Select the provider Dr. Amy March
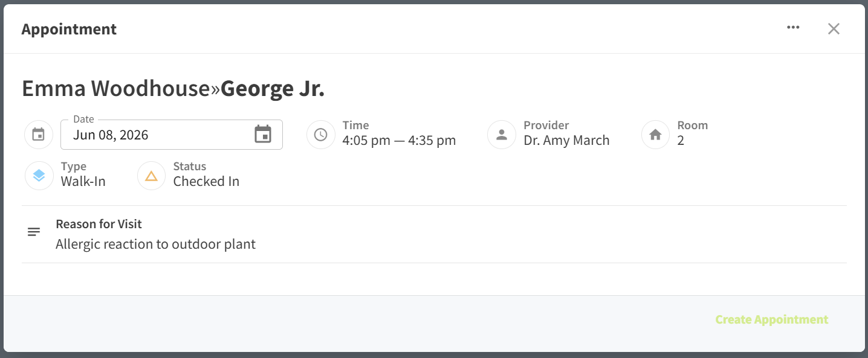 pos(566,141)
